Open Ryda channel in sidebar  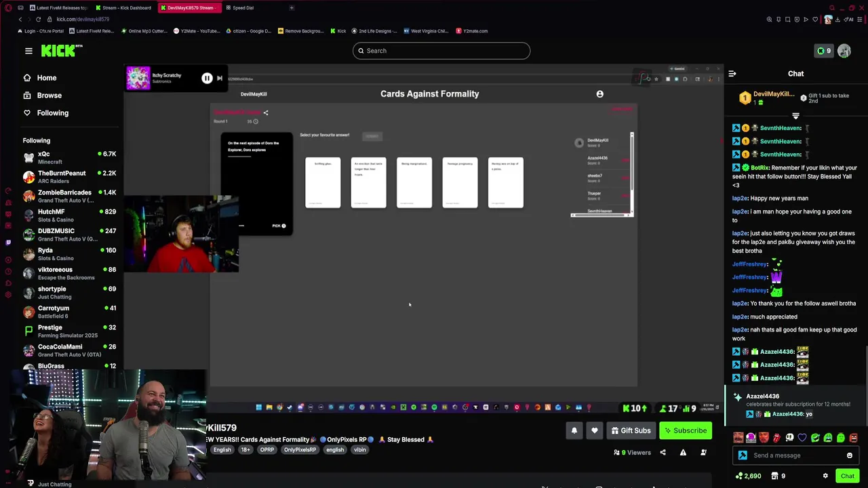click(69, 254)
